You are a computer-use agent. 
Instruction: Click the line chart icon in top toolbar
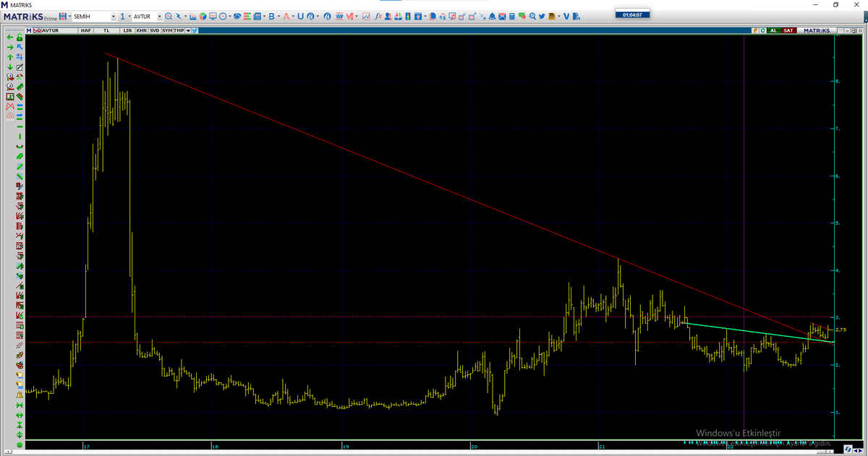pyautogui.click(x=366, y=17)
